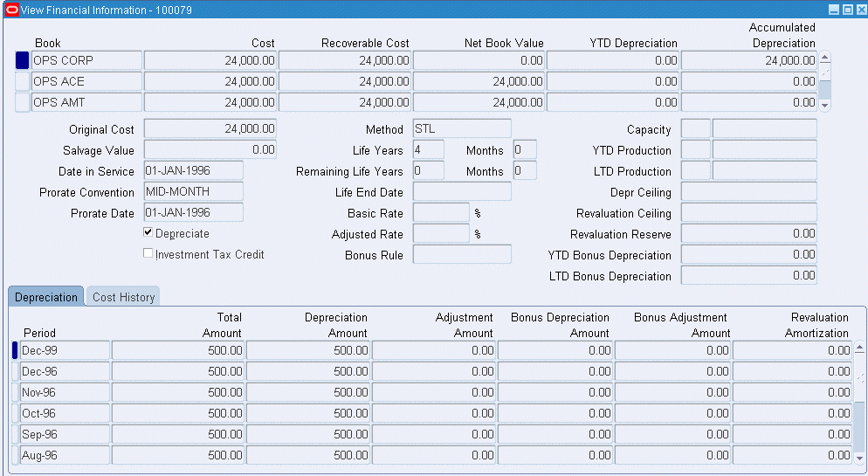868x476 pixels.
Task: Click the Dec-99 Total Amount cell
Action: [178, 350]
